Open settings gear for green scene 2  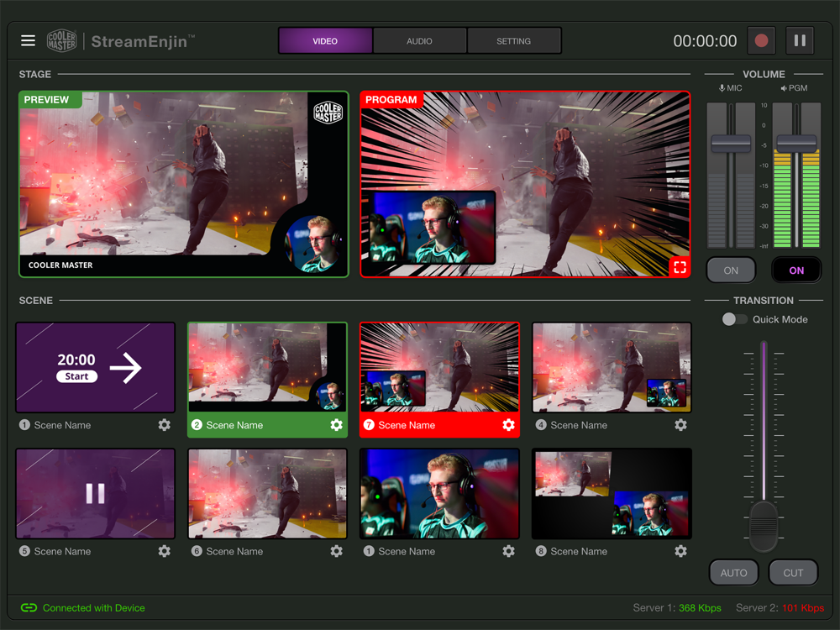337,425
